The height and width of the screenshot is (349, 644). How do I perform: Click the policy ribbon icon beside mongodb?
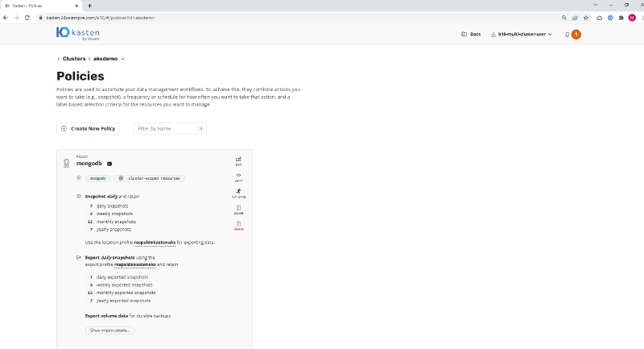click(x=66, y=163)
